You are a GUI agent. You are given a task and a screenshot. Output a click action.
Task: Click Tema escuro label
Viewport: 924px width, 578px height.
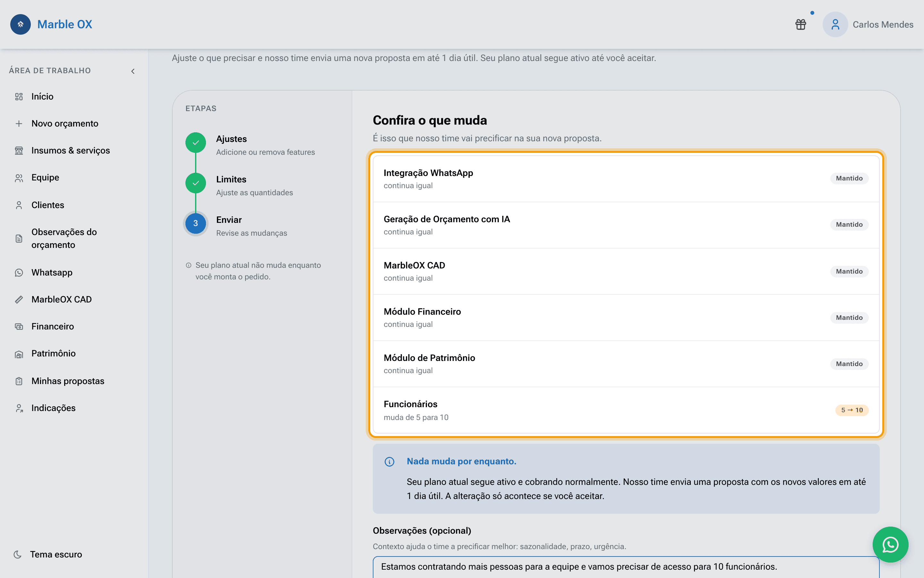(56, 554)
